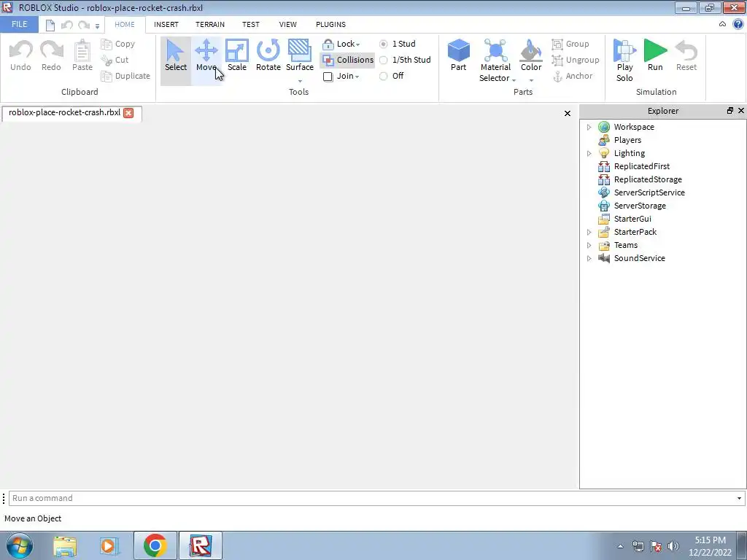Click the New file icon in quick access
This screenshot has width=747, height=560.
50,25
